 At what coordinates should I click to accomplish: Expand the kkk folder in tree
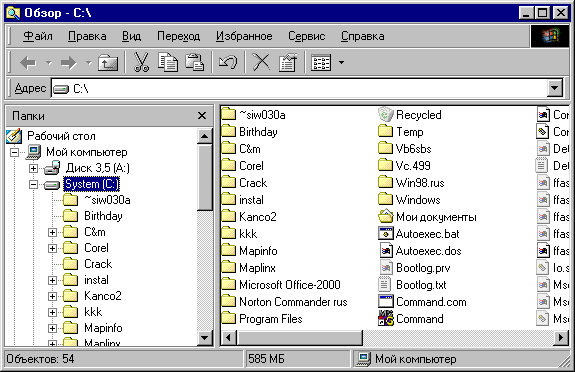(52, 312)
